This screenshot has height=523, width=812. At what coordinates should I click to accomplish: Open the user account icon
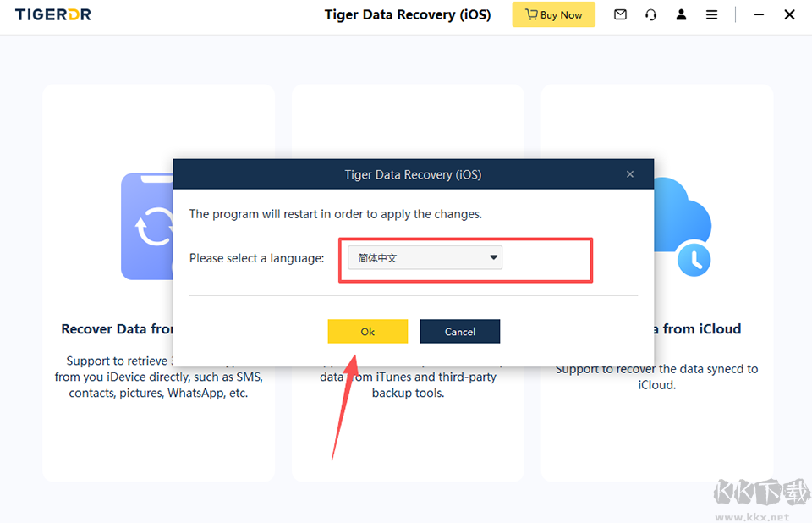click(681, 15)
